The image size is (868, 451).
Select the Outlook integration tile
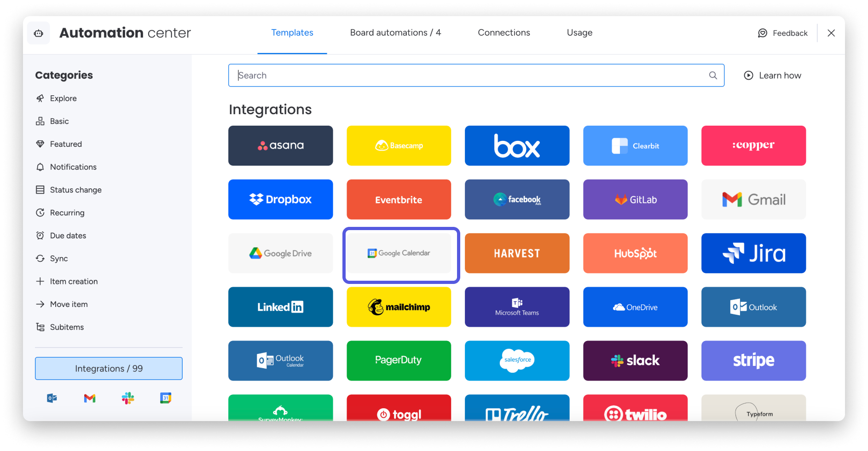pyautogui.click(x=753, y=307)
